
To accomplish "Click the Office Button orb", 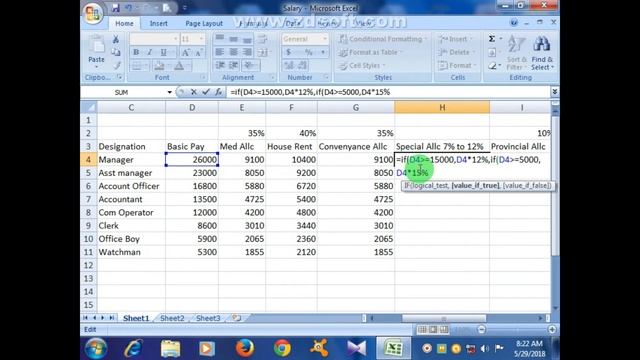I will click(x=93, y=13).
